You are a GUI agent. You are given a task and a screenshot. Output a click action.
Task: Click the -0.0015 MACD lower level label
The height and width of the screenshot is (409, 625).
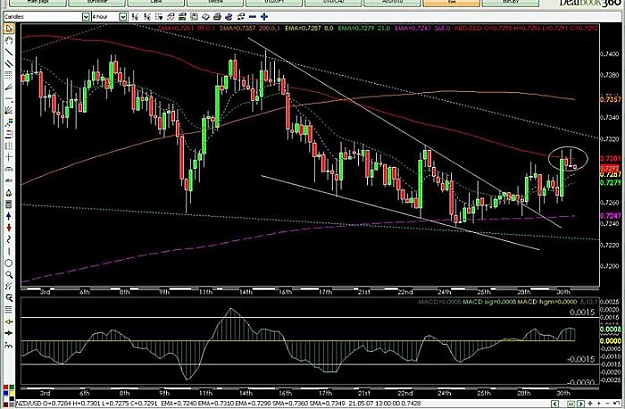[x=580, y=359]
